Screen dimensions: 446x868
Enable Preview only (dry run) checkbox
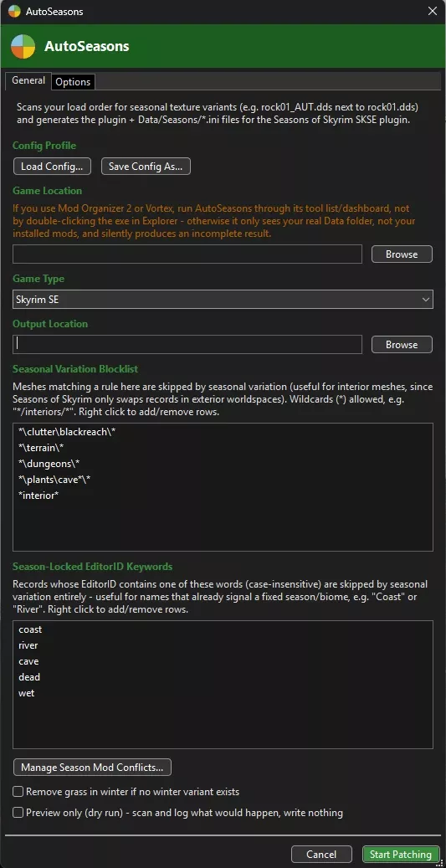point(18,813)
